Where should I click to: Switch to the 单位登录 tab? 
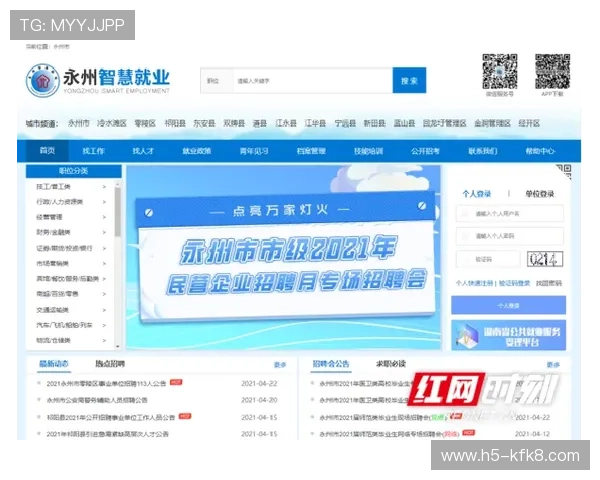(x=540, y=194)
